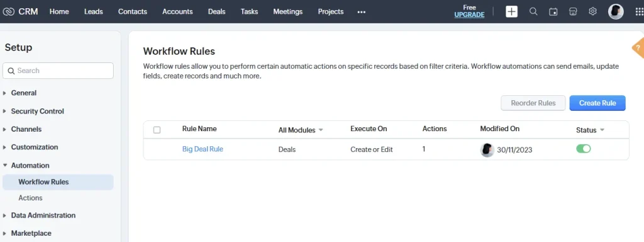
Task: Click the actions count 1 cell
Action: click(424, 149)
